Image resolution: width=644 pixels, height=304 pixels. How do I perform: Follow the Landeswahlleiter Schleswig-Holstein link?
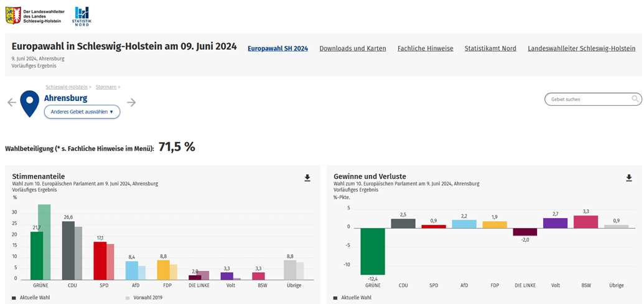pyautogui.click(x=581, y=49)
